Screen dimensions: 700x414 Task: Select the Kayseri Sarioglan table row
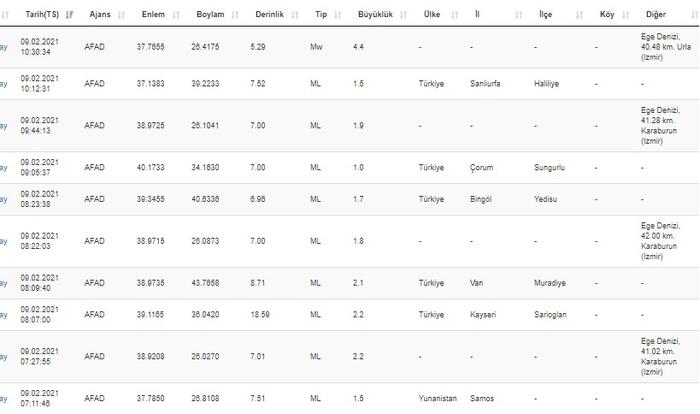click(x=350, y=314)
